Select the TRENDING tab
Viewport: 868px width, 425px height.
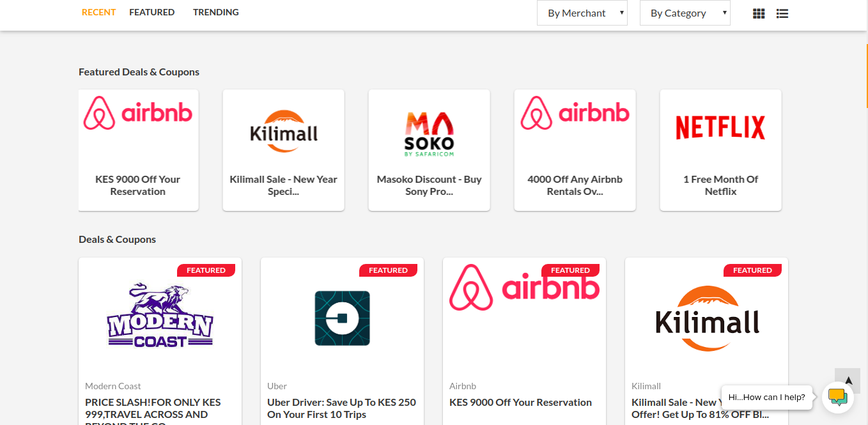[x=216, y=12]
